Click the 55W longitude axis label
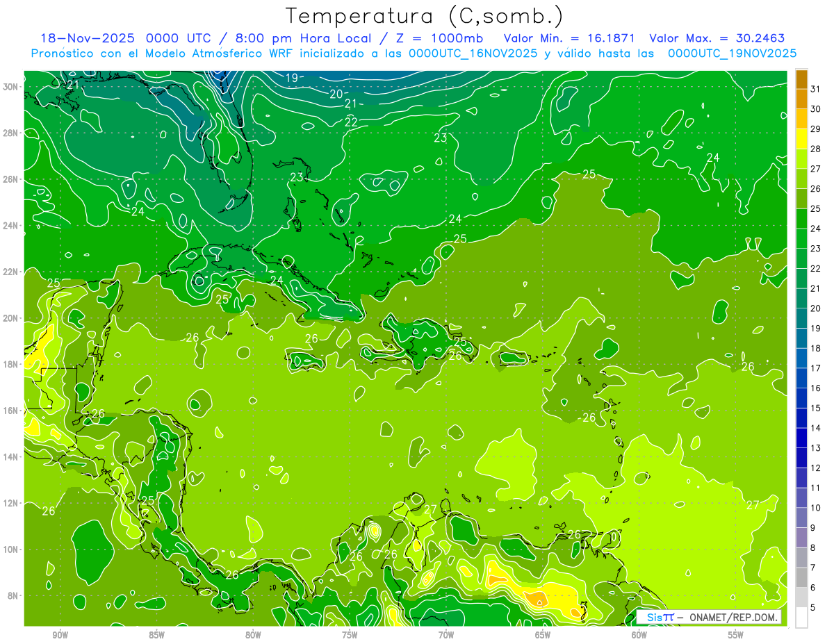This screenshot has height=644, width=834. [735, 635]
